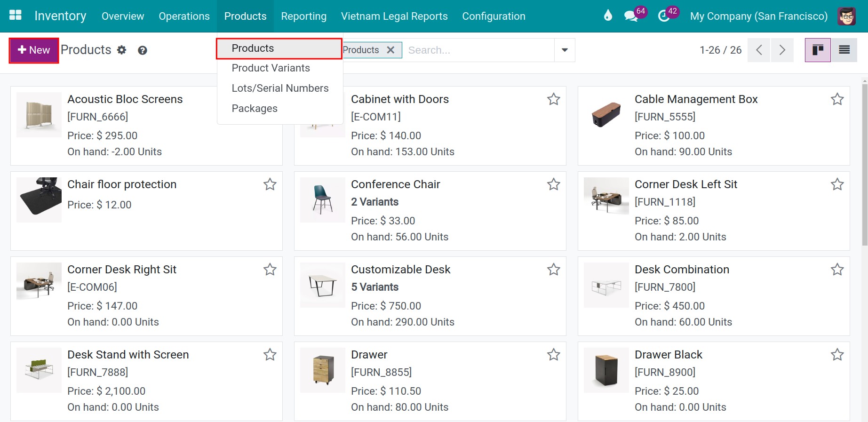Click 'On hand: 290.00 Units' text

coord(403,322)
